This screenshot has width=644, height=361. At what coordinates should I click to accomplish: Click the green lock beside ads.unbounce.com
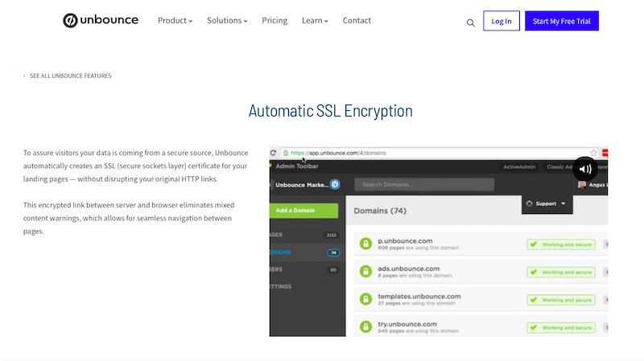tap(365, 271)
